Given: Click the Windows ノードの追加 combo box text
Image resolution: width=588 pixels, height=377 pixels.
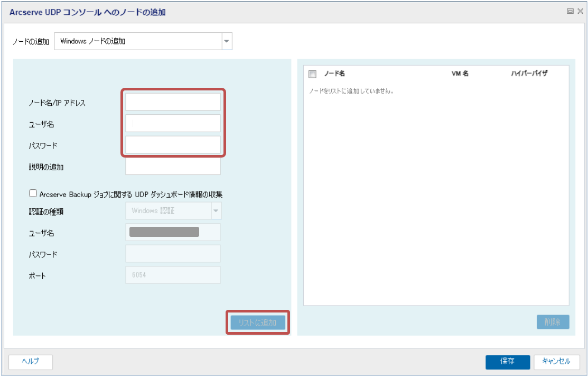Looking at the screenshot, I should click(92, 41).
